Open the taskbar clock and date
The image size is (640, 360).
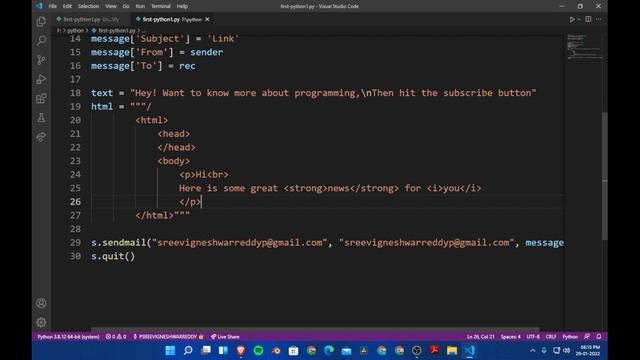tap(589, 351)
